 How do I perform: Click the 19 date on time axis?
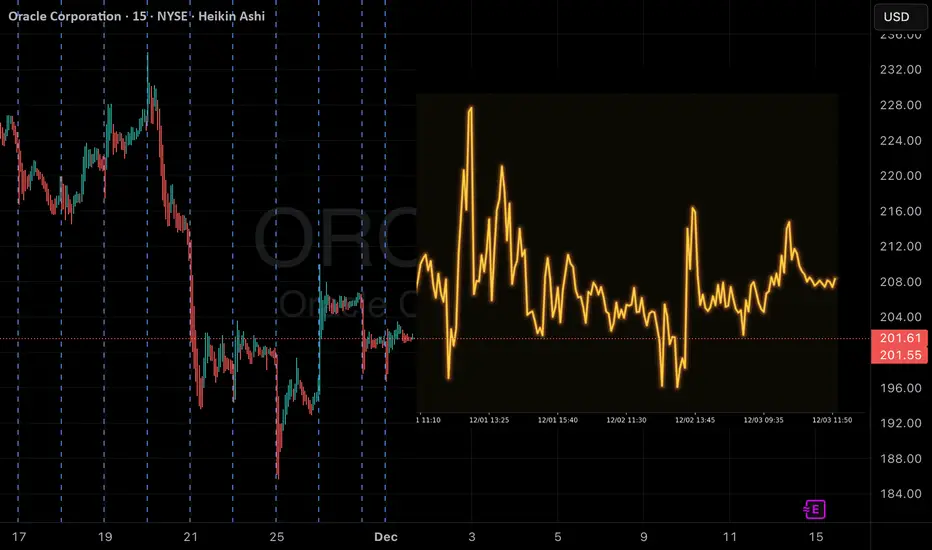105,537
